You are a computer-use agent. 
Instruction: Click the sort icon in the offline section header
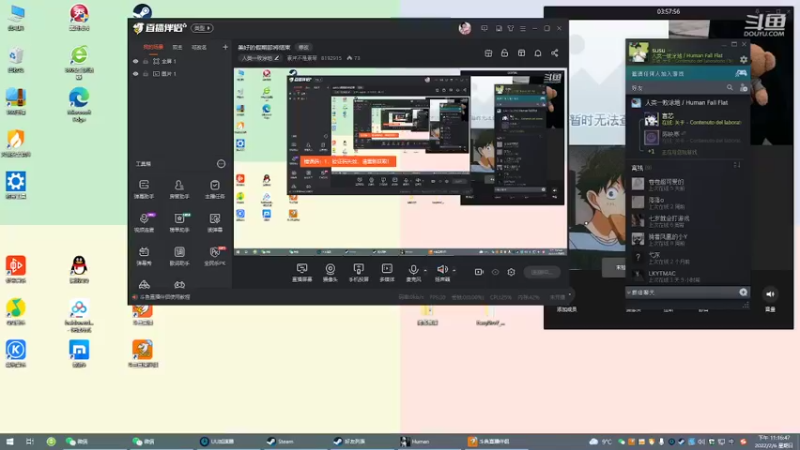(x=736, y=165)
